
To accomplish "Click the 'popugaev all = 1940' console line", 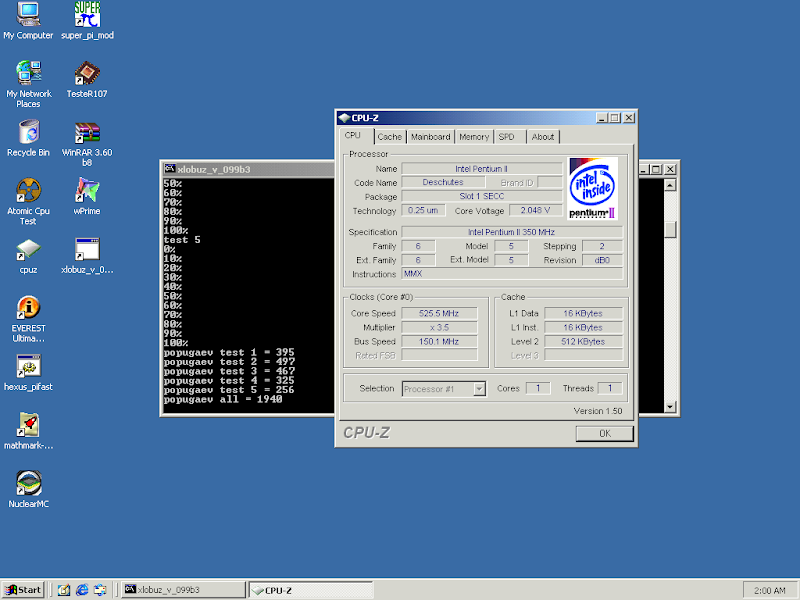I will [x=223, y=399].
